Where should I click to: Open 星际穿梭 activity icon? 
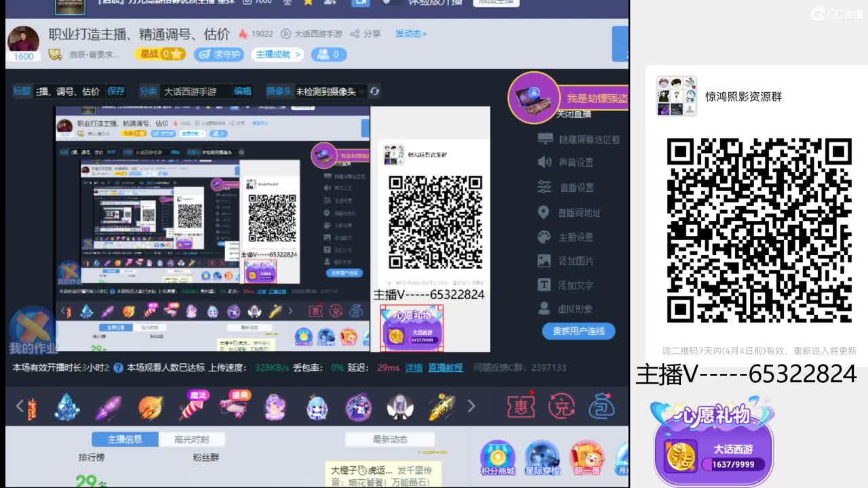(542, 459)
